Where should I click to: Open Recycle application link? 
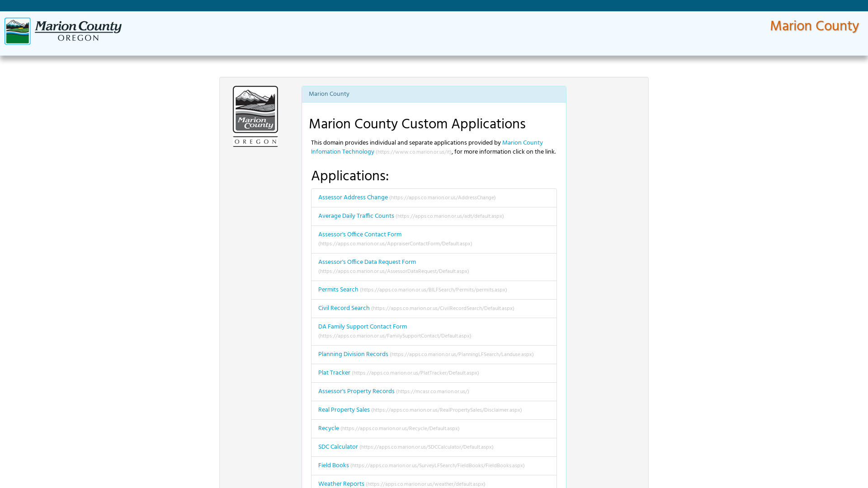coord(328,428)
